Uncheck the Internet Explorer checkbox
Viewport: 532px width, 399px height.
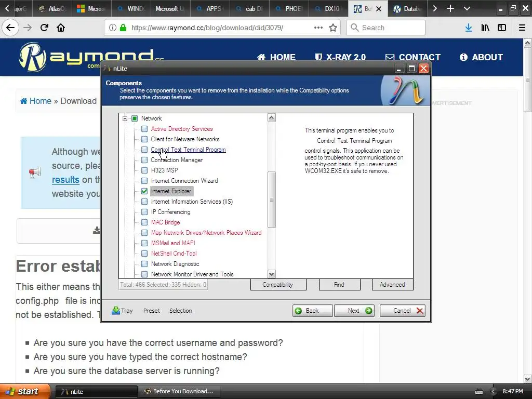click(x=144, y=191)
